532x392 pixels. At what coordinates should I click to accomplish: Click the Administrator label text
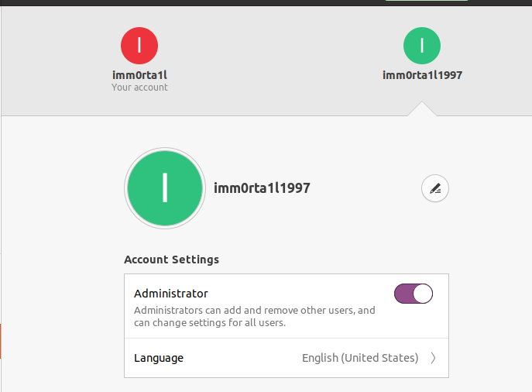click(171, 294)
